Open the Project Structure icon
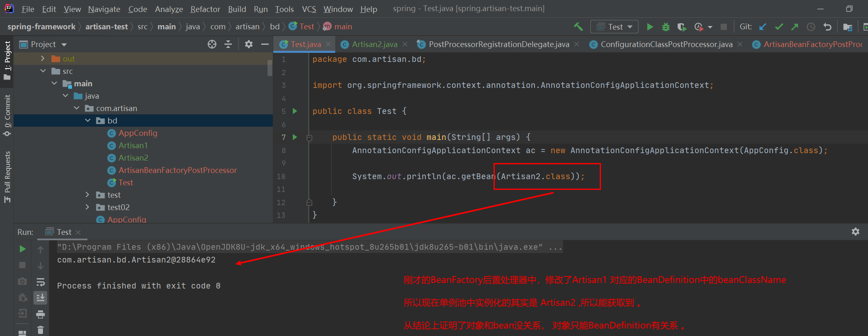 tap(847, 27)
